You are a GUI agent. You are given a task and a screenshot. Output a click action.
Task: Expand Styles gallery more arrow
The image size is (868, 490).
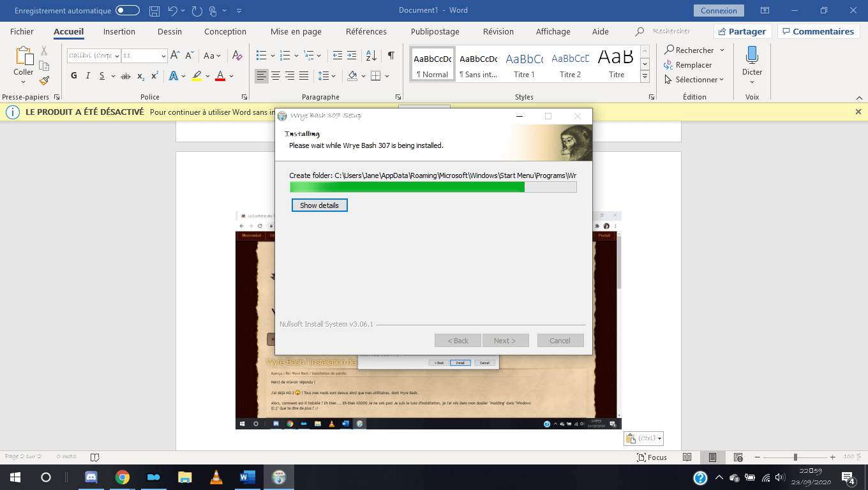pos(645,77)
